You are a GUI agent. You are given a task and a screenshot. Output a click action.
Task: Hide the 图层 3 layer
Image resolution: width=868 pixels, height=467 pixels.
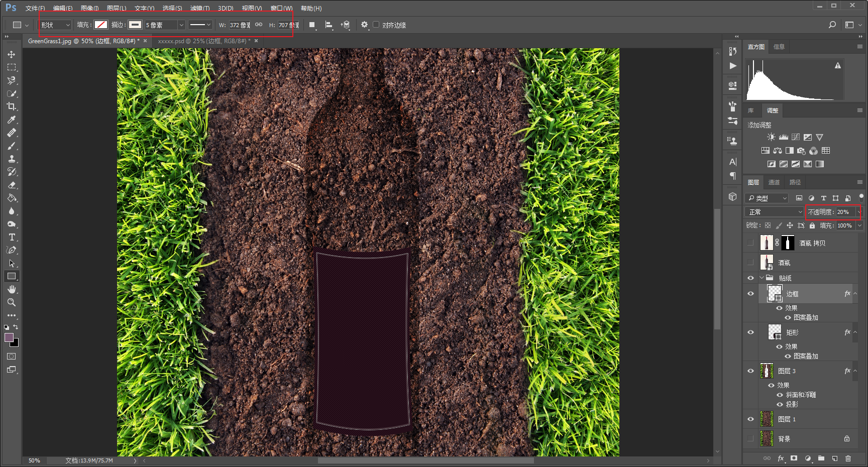tap(751, 371)
